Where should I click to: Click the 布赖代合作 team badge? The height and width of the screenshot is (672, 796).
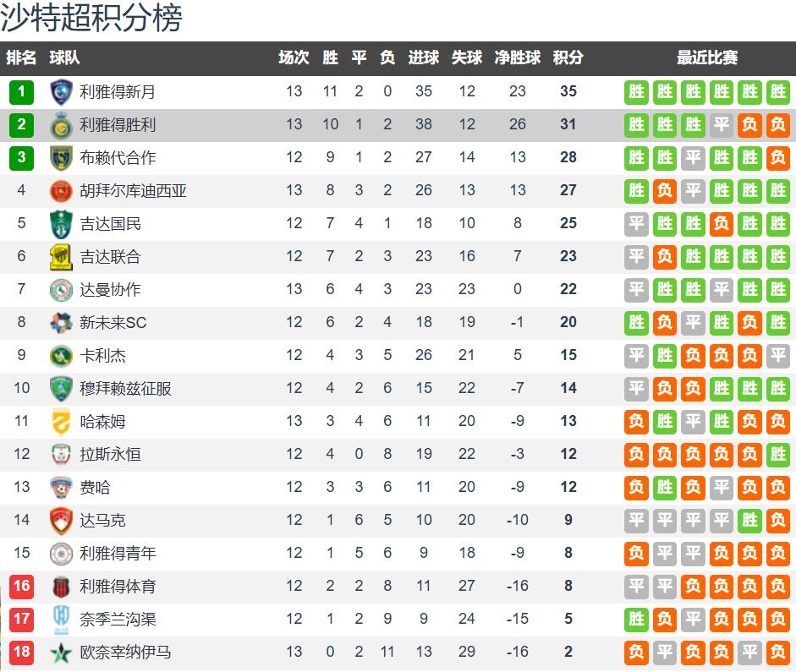click(60, 157)
